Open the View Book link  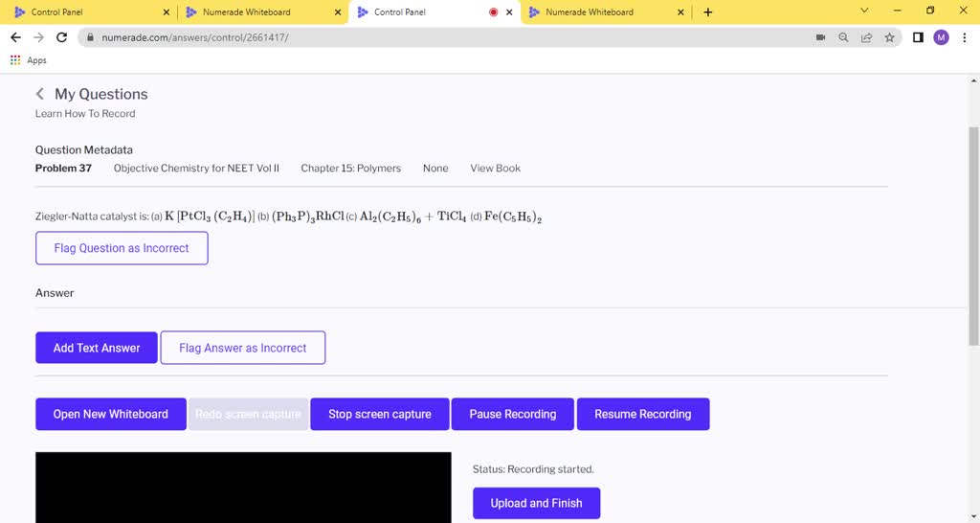coord(495,168)
